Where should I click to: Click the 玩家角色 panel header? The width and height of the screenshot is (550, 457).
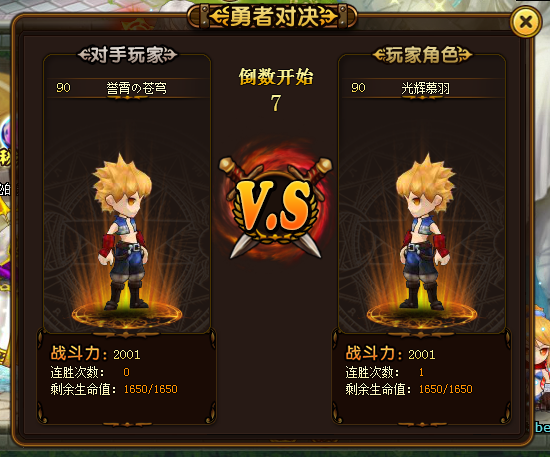[x=422, y=55]
